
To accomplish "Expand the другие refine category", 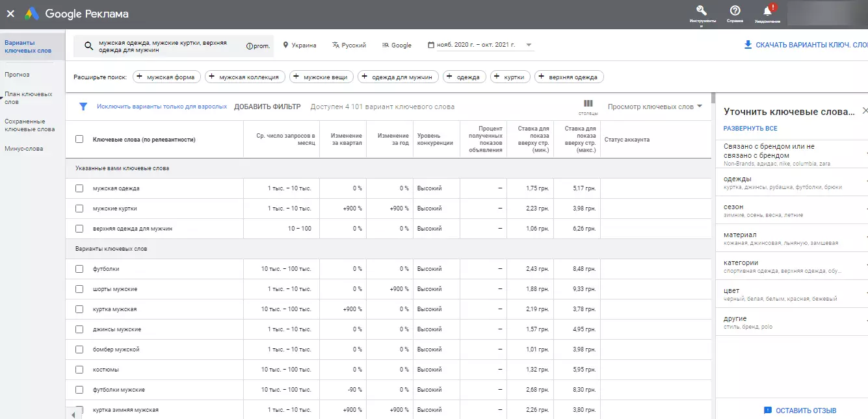I will (x=791, y=322).
